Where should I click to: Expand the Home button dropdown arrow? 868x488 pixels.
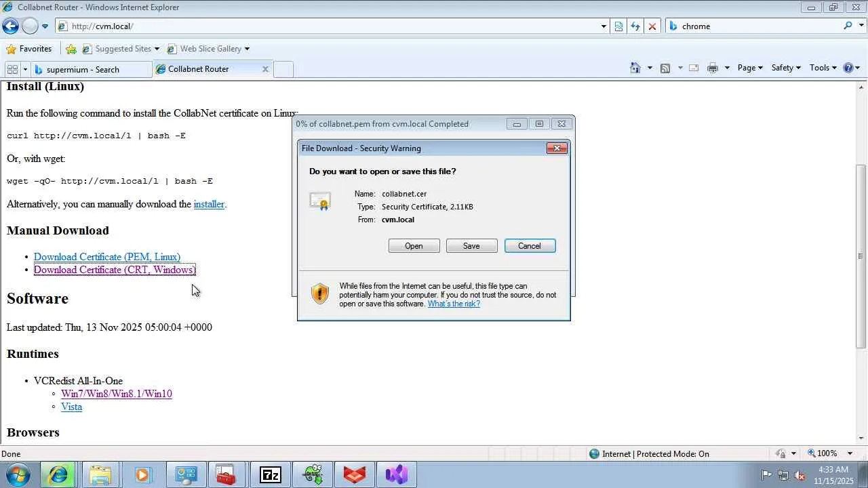pos(650,68)
